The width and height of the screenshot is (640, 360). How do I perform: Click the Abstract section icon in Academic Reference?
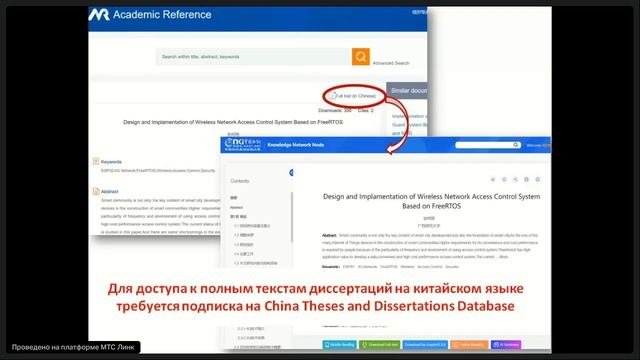[96, 191]
